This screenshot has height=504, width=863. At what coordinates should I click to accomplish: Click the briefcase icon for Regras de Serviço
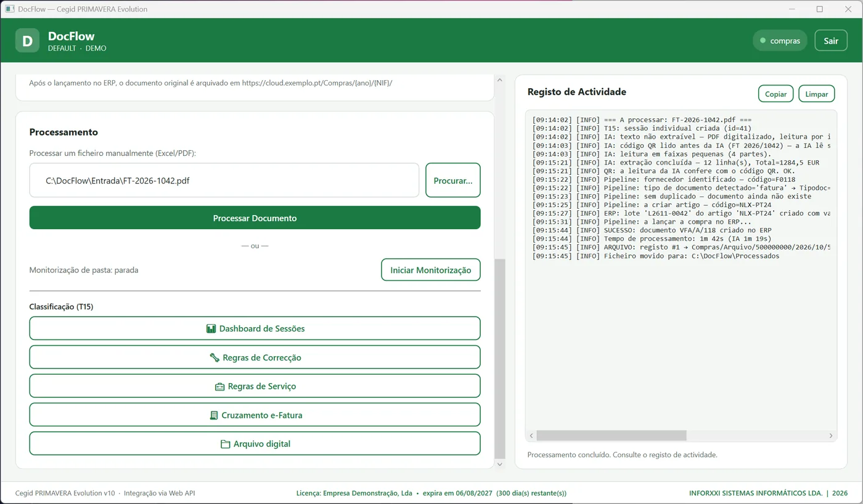click(x=219, y=386)
